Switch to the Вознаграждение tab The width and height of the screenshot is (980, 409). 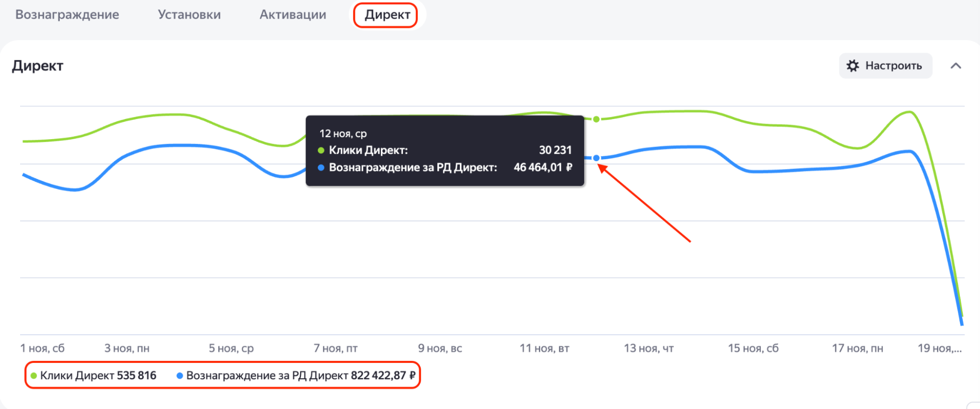(67, 15)
